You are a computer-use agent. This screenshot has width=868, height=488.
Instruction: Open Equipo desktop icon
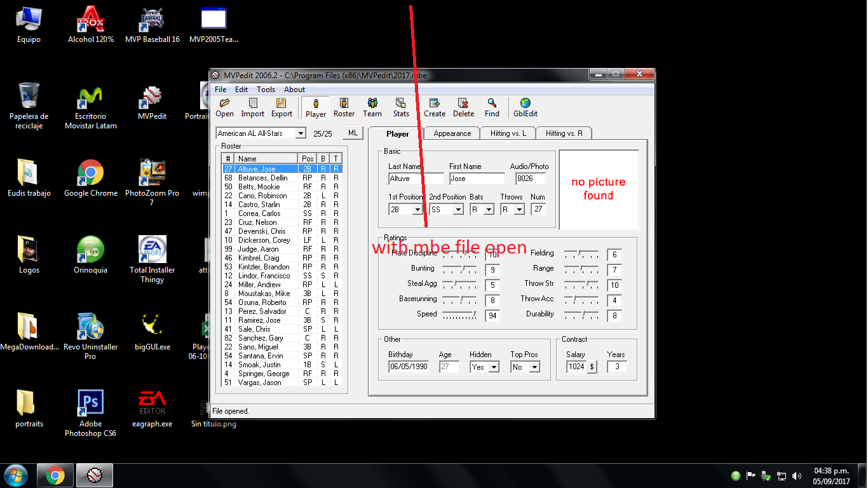click(29, 25)
